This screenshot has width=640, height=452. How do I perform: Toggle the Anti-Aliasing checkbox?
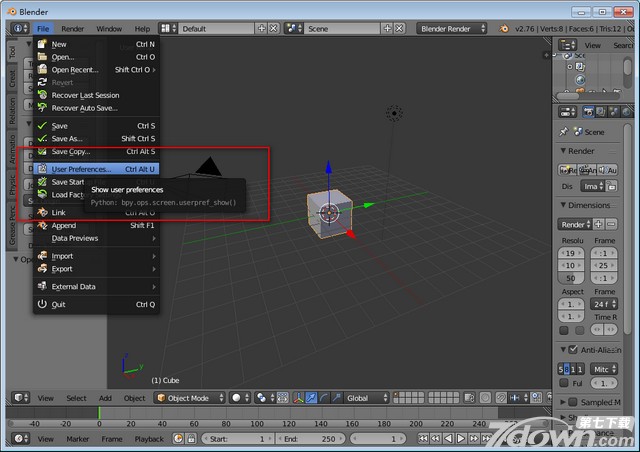[573, 350]
